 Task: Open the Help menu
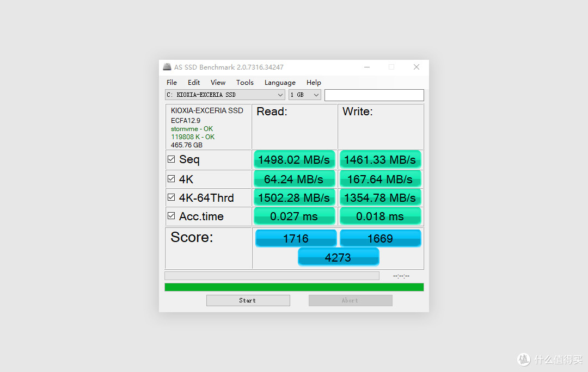pos(314,82)
